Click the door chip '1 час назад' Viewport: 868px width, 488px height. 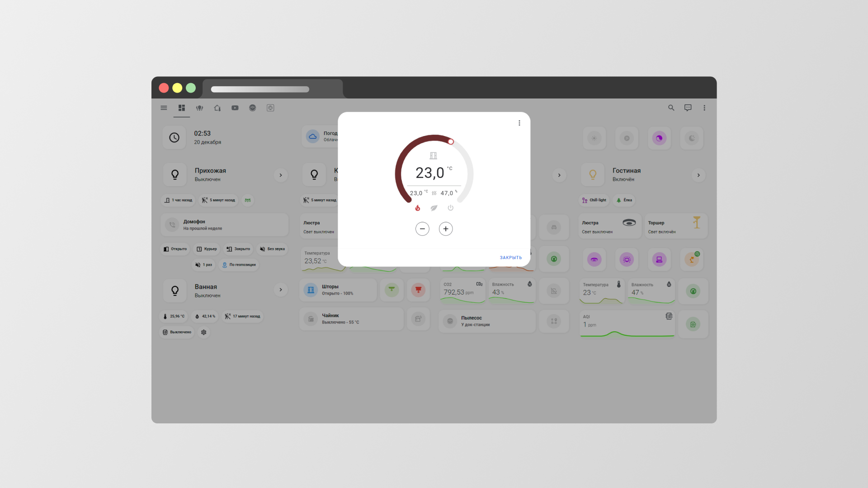pos(178,200)
